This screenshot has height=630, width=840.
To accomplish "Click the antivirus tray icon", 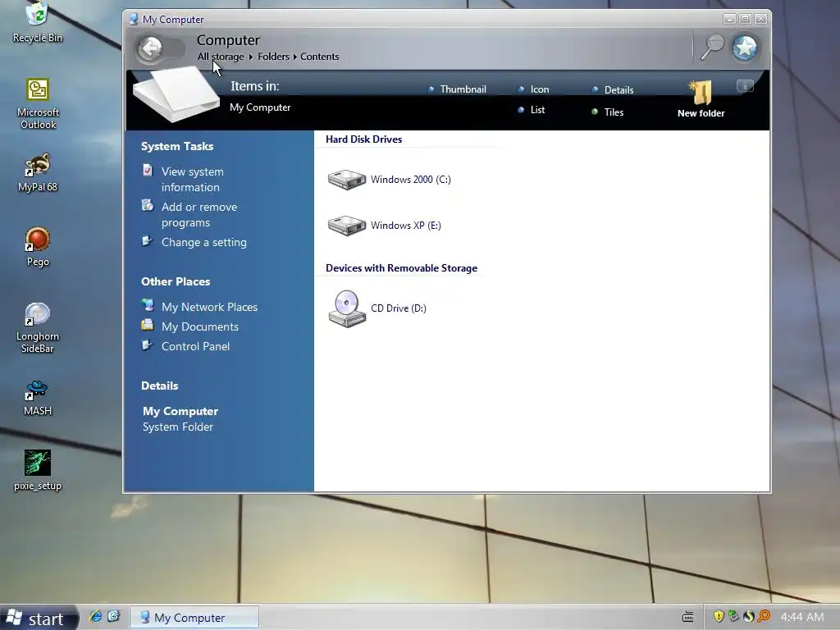I will click(x=749, y=617).
